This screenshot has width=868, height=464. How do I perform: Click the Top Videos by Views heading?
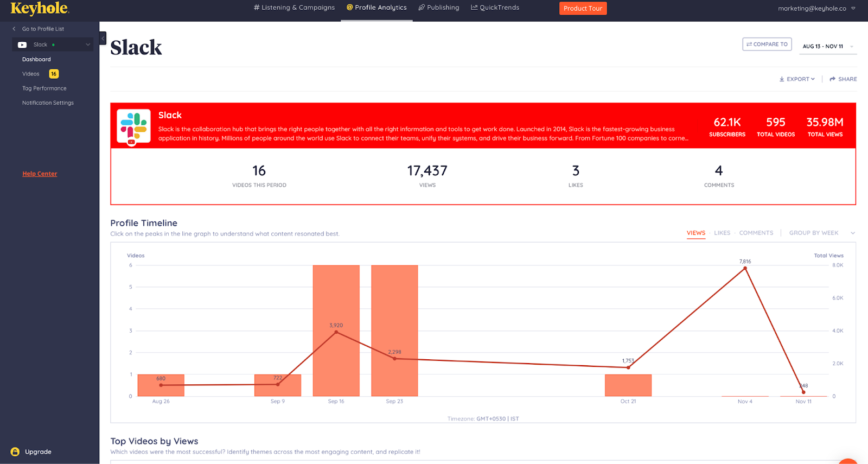pyautogui.click(x=154, y=441)
